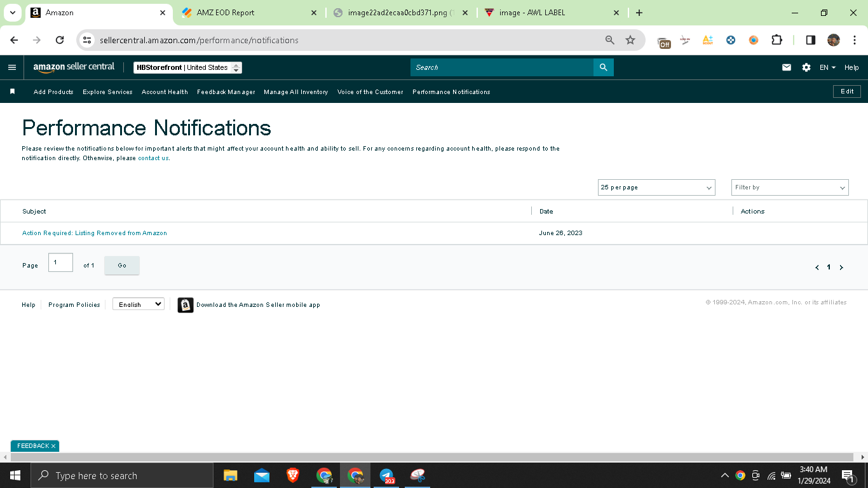Click the search magnifier button in Seller Central
The image size is (868, 488).
pyautogui.click(x=603, y=67)
